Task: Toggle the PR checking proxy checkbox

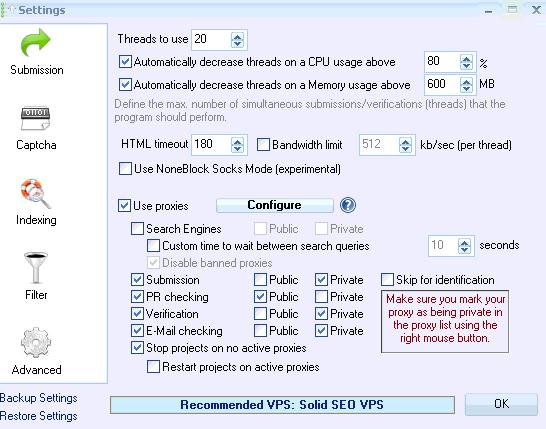Action: point(137,296)
